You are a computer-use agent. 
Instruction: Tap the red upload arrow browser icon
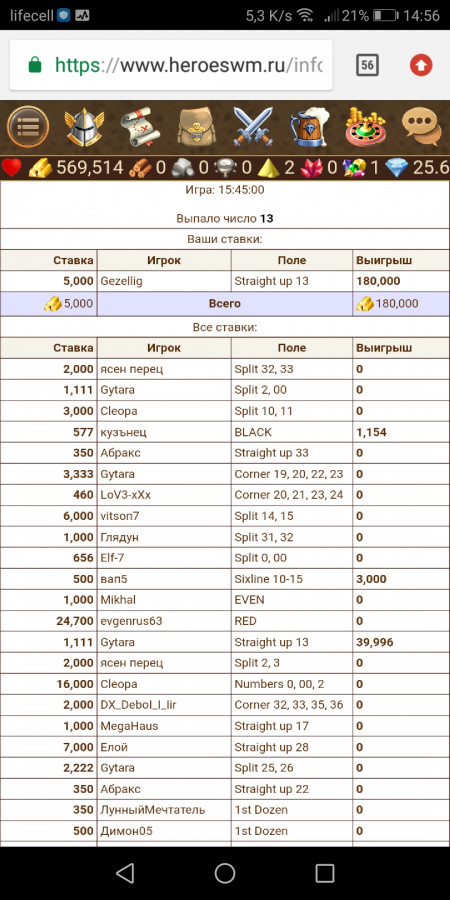tap(421, 65)
